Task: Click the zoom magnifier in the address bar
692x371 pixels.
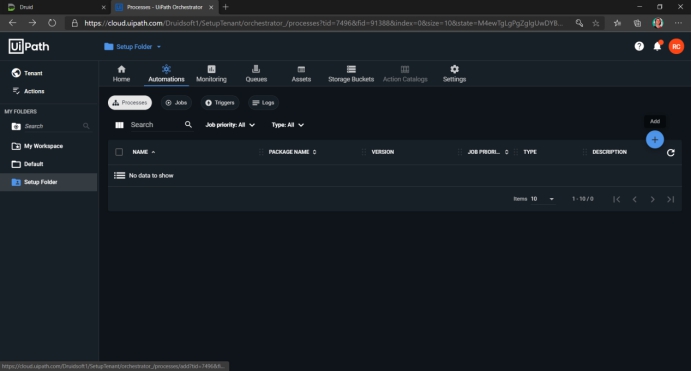Action: [579, 23]
